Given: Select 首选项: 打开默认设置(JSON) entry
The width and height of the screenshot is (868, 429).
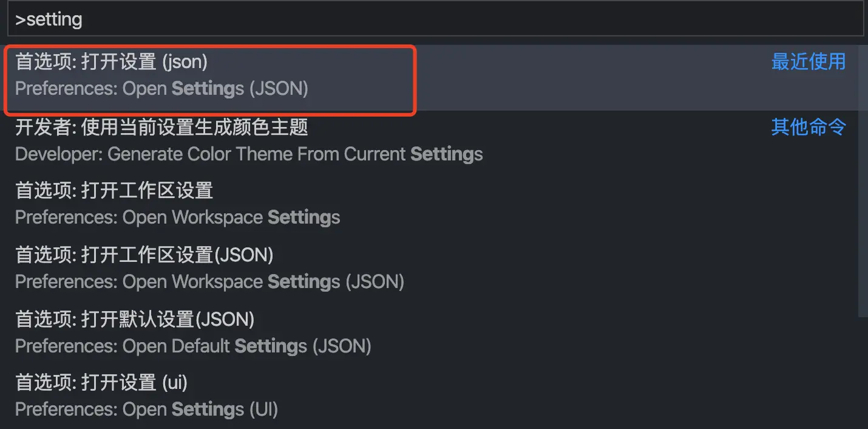Looking at the screenshot, I should click(135, 319).
